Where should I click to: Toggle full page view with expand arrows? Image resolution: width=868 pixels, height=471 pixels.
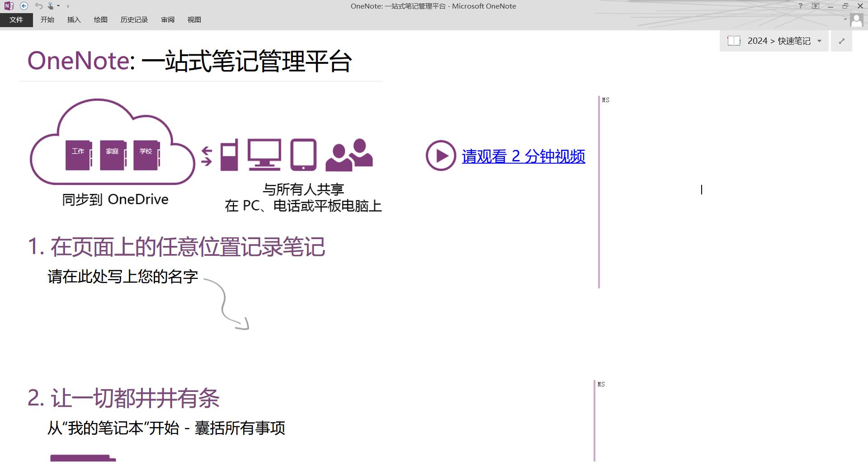[x=841, y=41]
